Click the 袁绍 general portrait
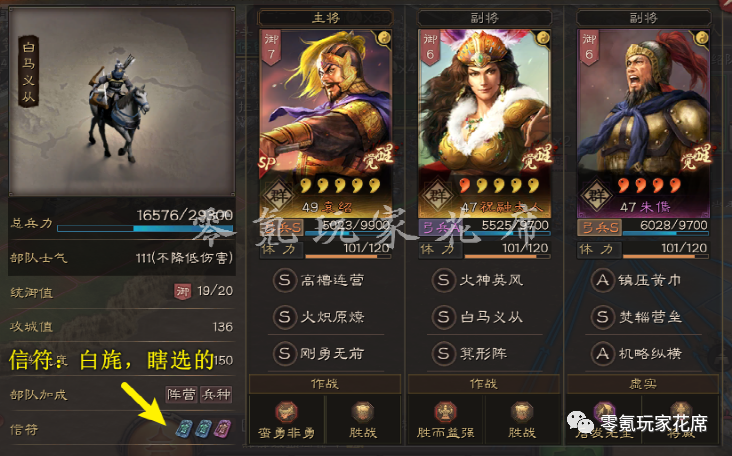Image resolution: width=732 pixels, height=456 pixels. pos(325,124)
